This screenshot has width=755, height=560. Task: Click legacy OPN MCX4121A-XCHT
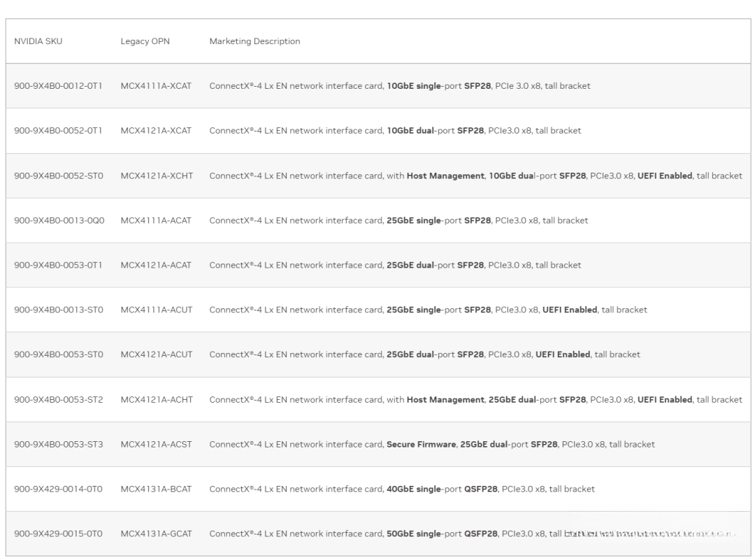[x=157, y=176]
